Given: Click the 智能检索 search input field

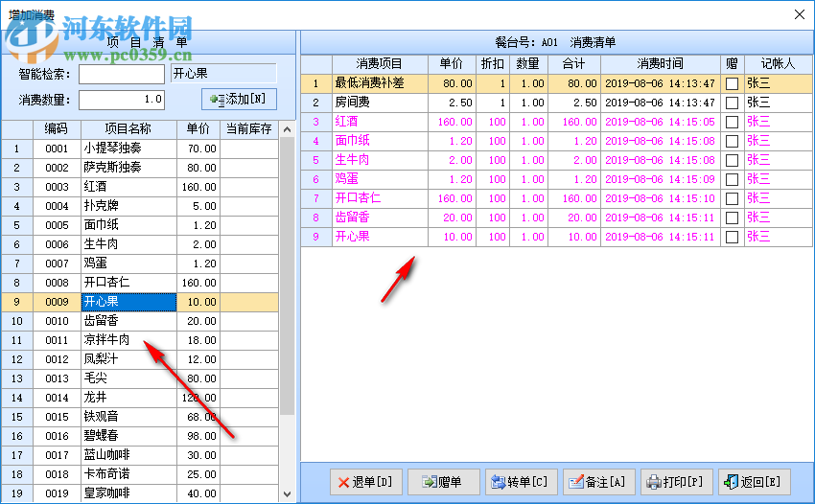Looking at the screenshot, I should click(122, 75).
